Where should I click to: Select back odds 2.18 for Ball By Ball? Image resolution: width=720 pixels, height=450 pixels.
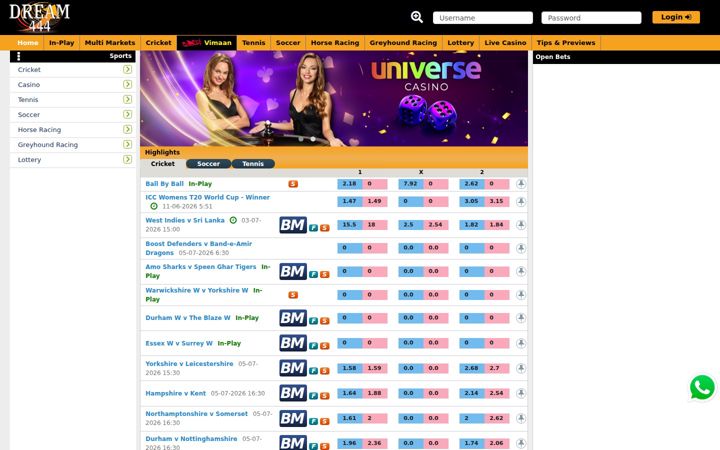pyautogui.click(x=349, y=184)
